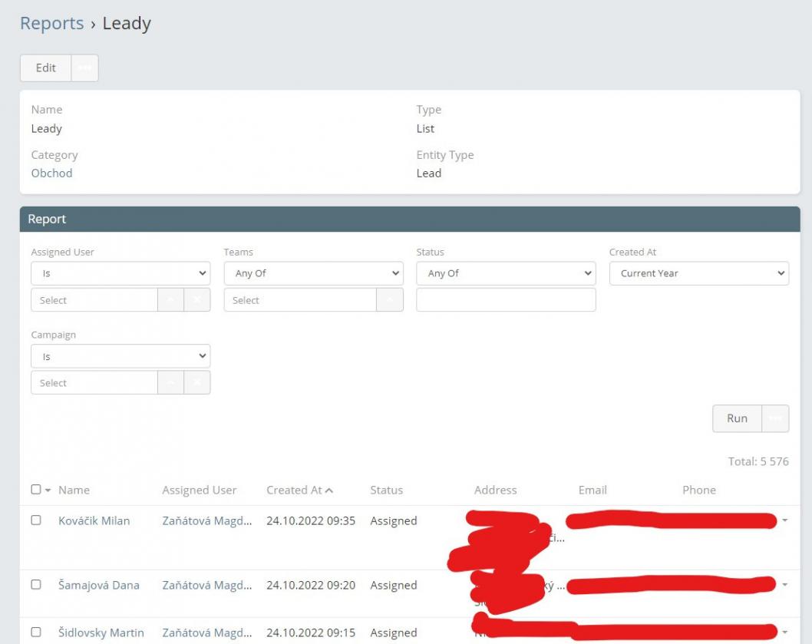Image resolution: width=812 pixels, height=644 pixels.
Task: Open the Teams 'Any Of' dropdown
Action: coord(313,273)
